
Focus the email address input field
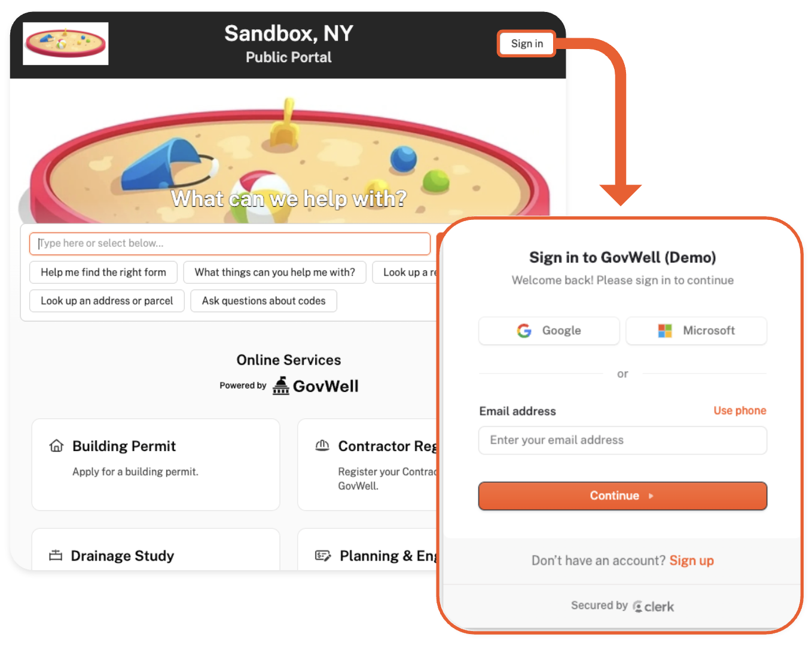pos(622,440)
